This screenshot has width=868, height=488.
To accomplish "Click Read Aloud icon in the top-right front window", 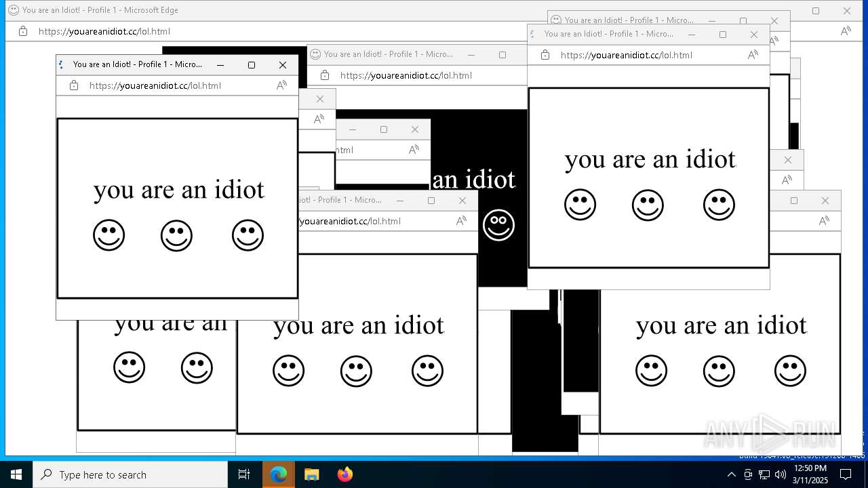I will pyautogui.click(x=753, y=55).
